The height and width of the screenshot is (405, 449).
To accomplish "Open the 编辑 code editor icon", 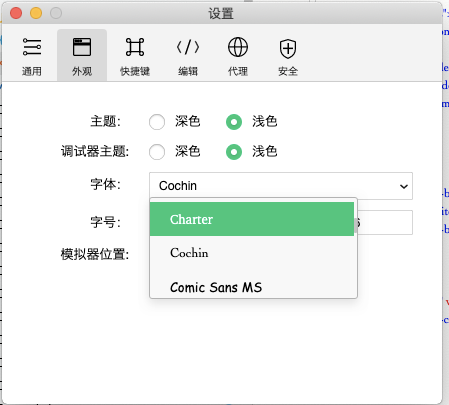I will tap(188, 47).
